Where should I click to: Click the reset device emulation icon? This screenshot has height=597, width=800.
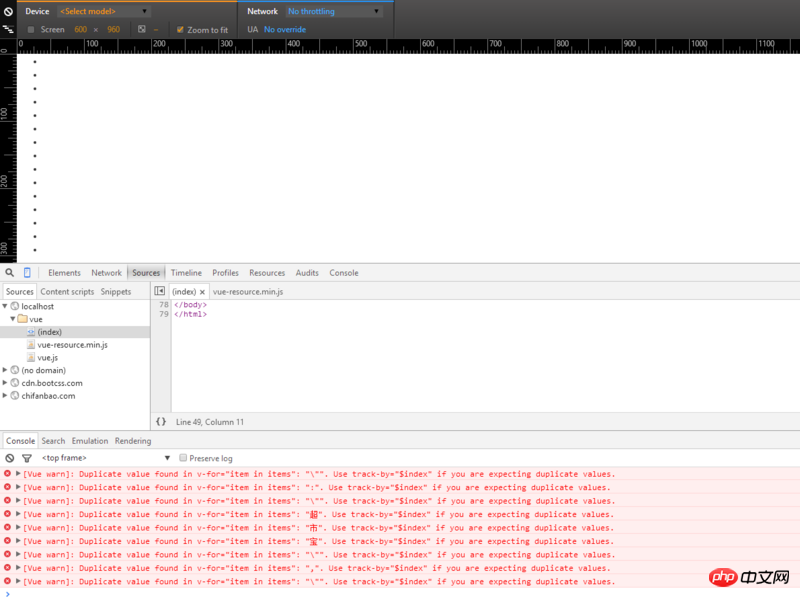[x=8, y=11]
